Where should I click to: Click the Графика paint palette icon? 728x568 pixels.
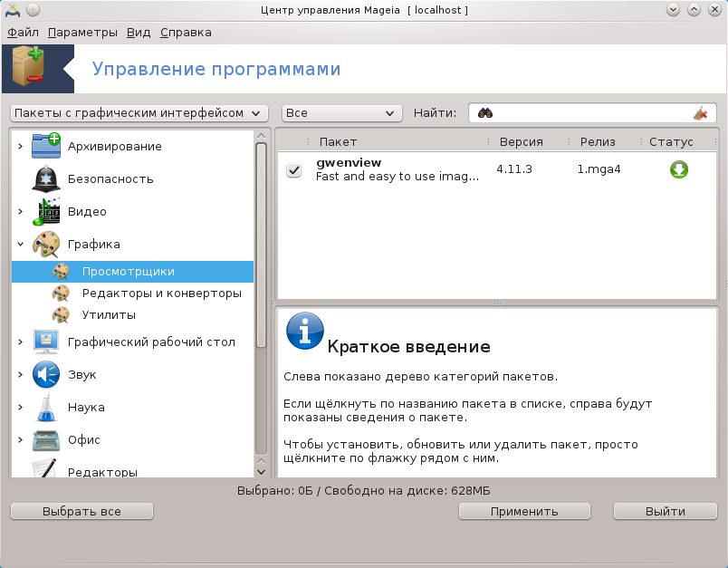(45, 245)
